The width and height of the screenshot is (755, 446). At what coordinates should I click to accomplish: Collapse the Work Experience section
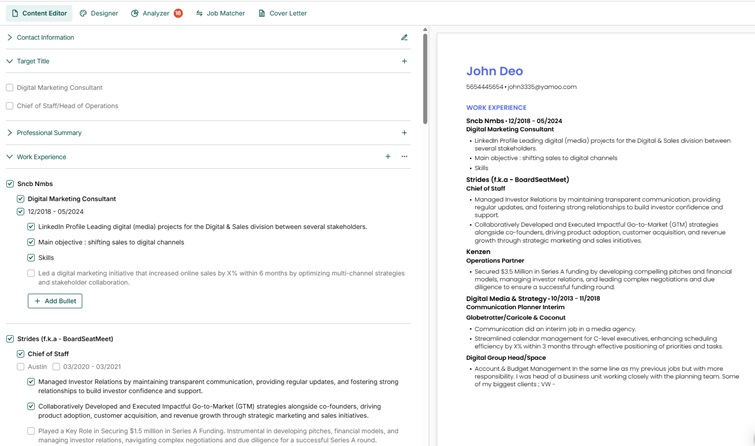[10, 157]
